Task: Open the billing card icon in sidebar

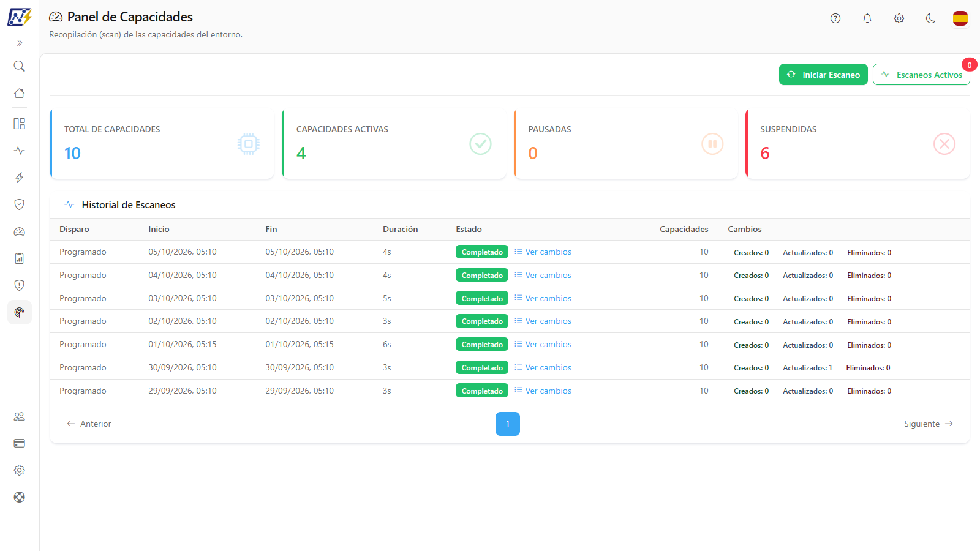Action: [x=20, y=443]
